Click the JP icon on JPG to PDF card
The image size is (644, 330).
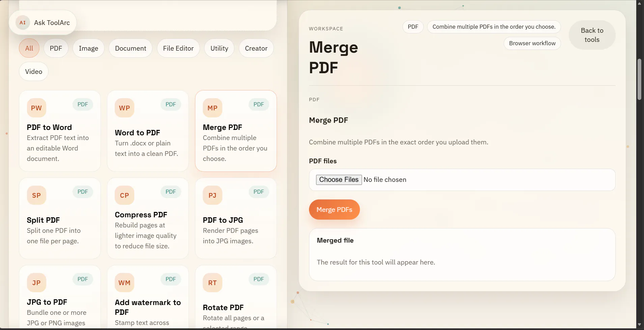[36, 283]
